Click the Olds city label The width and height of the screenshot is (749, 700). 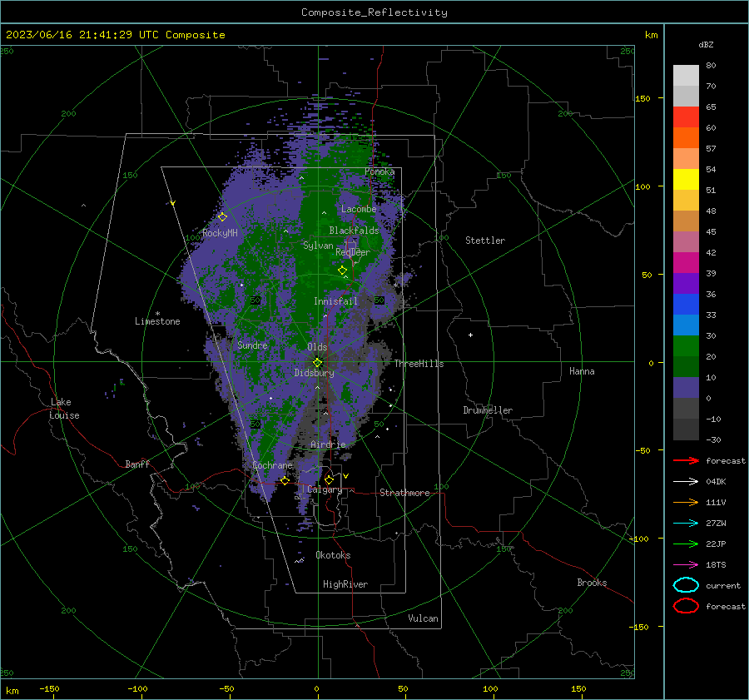point(317,347)
